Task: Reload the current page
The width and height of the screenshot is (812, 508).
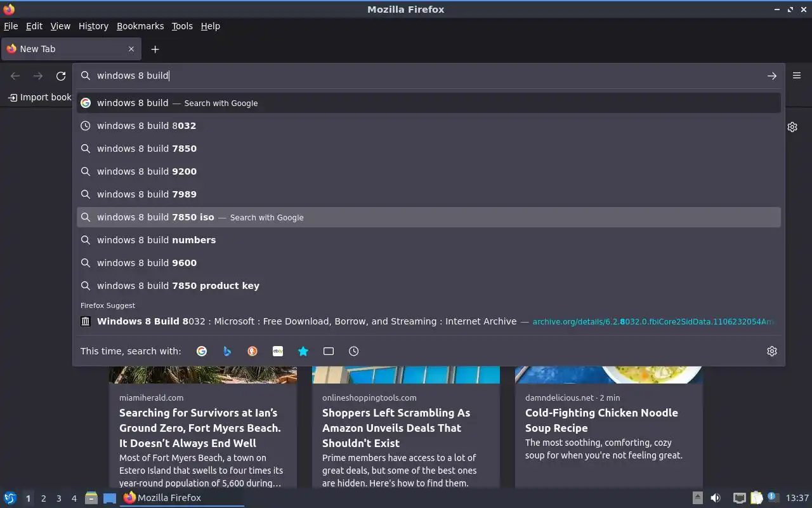Action: (x=61, y=76)
